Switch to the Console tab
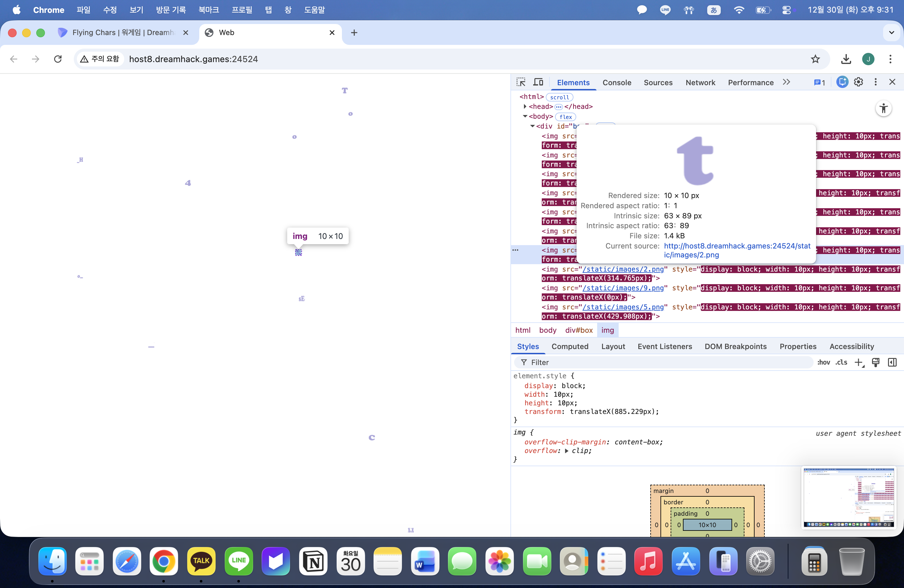Image resolution: width=904 pixels, height=588 pixels. 617,82
